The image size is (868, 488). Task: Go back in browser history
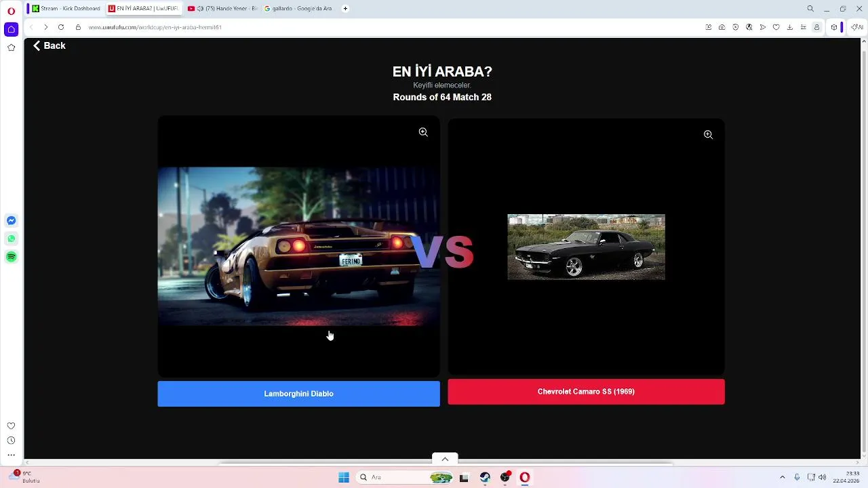(31, 27)
